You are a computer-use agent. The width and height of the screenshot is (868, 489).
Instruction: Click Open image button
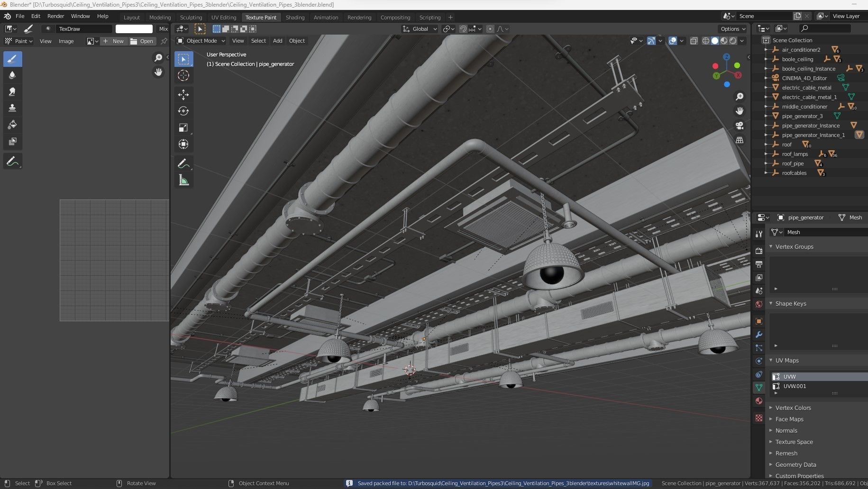142,41
